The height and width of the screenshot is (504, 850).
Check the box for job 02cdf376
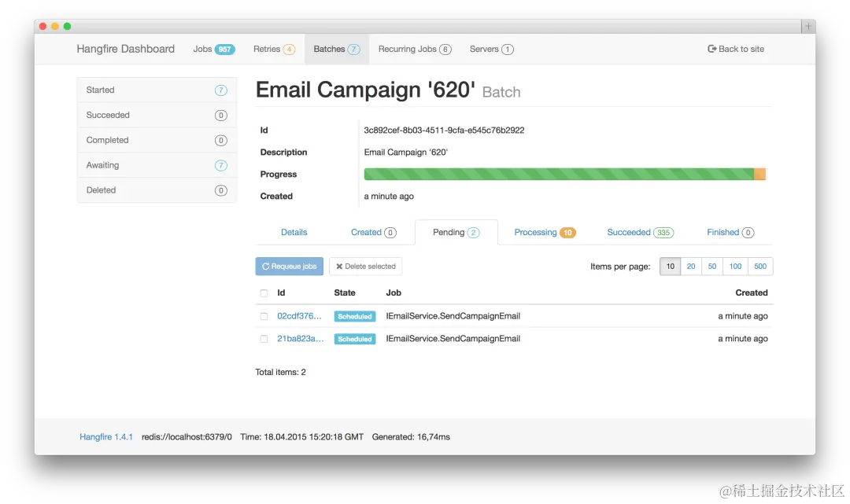264,316
